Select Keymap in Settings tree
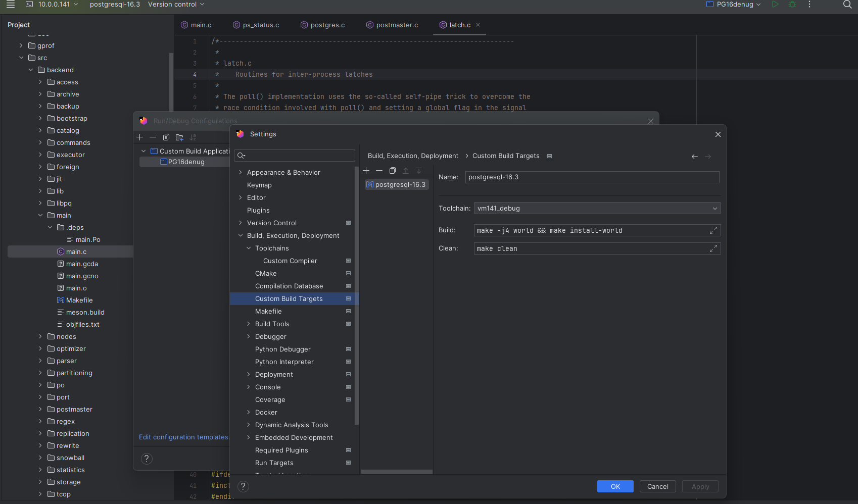The width and height of the screenshot is (858, 504). point(259,185)
